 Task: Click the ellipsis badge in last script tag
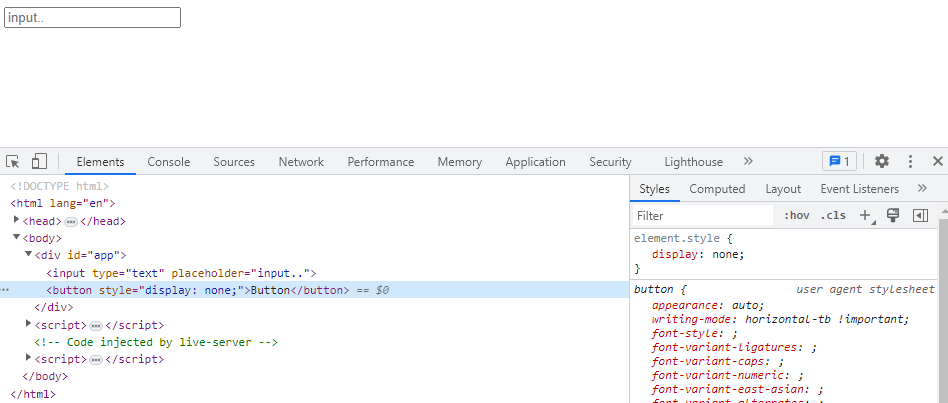pos(96,359)
